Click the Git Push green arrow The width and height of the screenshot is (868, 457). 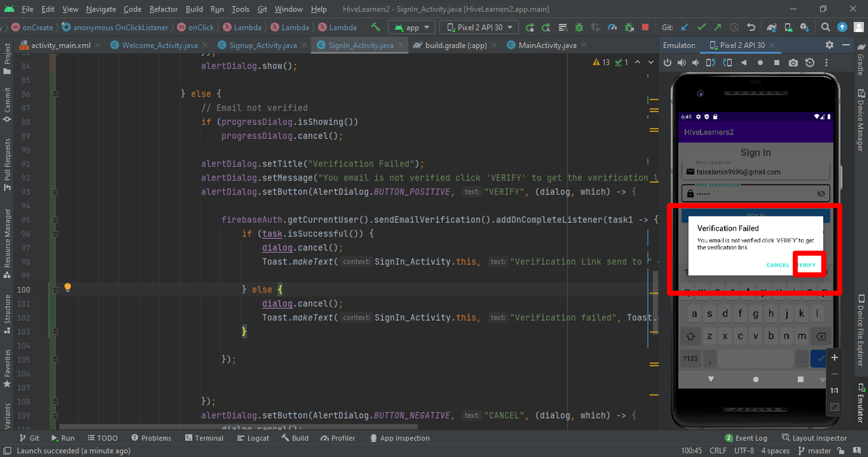(x=717, y=27)
